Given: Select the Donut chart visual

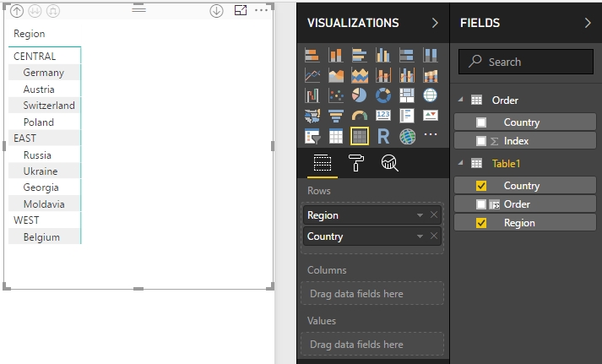Looking at the screenshot, I should coord(383,95).
